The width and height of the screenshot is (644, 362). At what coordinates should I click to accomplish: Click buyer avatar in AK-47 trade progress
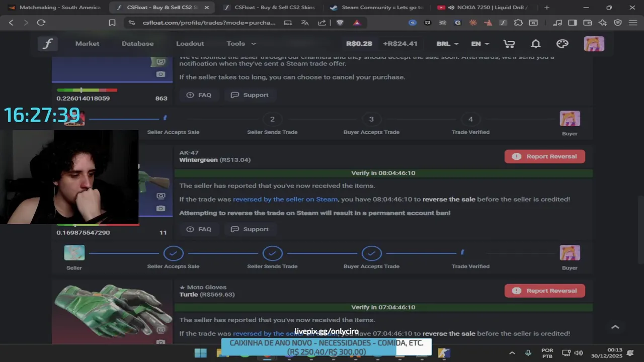click(x=570, y=253)
